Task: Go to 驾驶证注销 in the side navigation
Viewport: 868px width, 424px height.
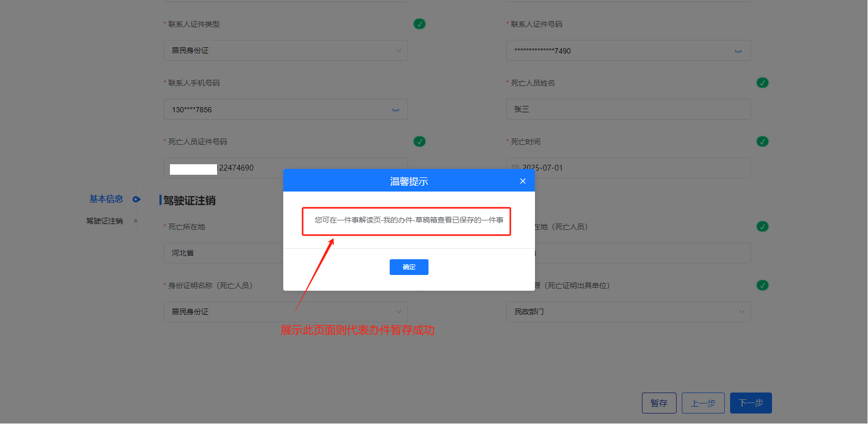Action: tap(104, 221)
